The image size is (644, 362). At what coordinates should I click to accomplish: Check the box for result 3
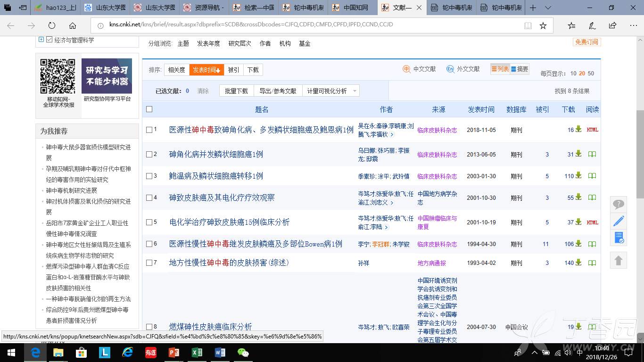[x=149, y=176]
